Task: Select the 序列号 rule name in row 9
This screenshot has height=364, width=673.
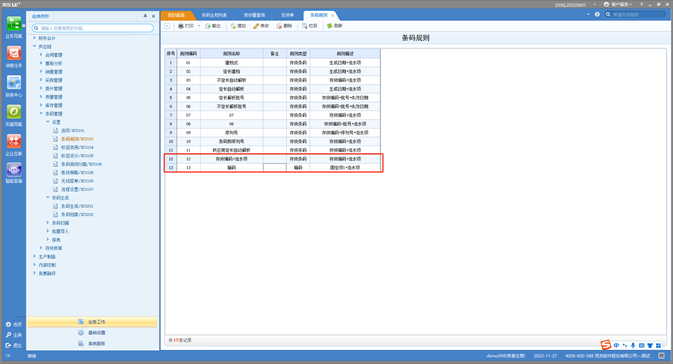Action: (x=231, y=133)
